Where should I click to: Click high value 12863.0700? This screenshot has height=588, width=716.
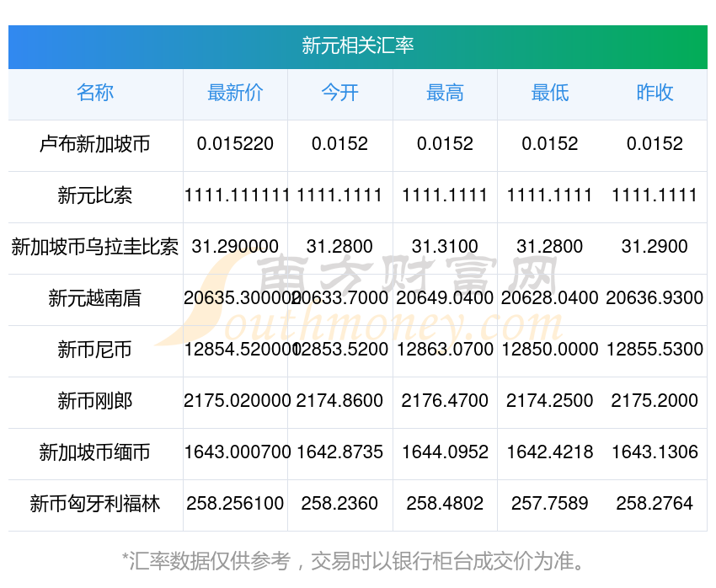[445, 350]
